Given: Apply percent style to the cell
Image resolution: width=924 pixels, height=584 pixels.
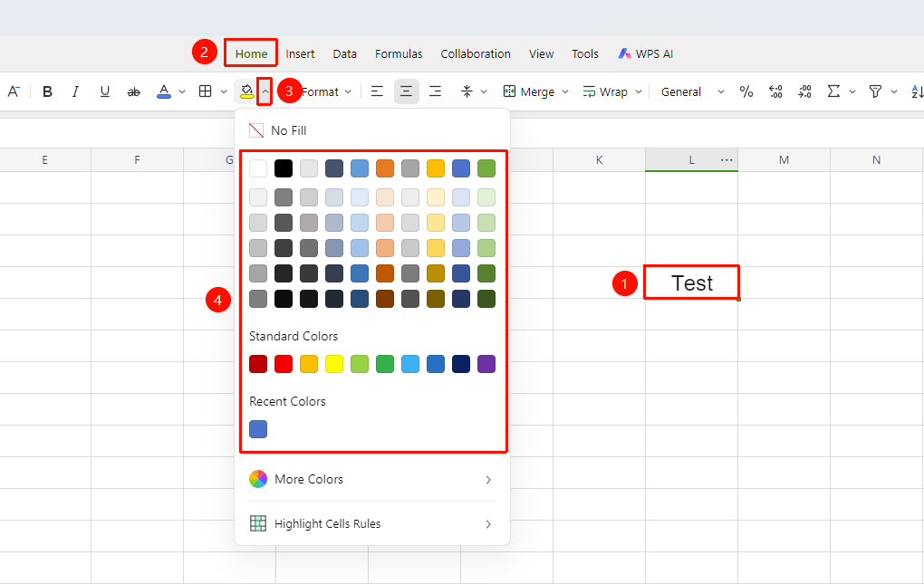Looking at the screenshot, I should click(x=746, y=91).
